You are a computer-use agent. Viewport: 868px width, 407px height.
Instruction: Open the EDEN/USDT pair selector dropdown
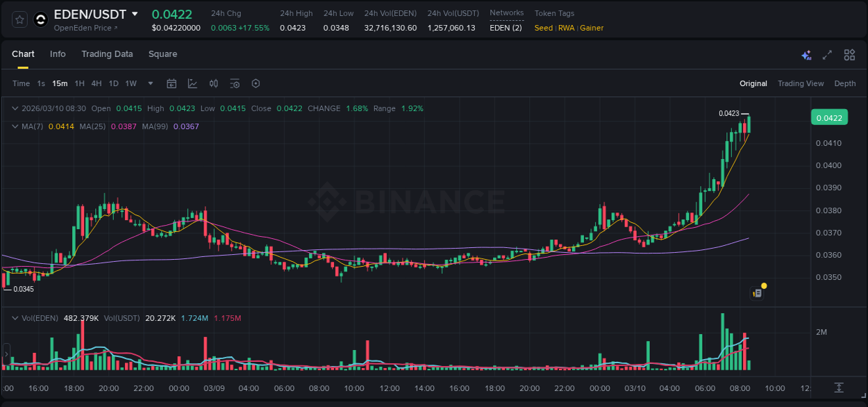click(x=135, y=13)
